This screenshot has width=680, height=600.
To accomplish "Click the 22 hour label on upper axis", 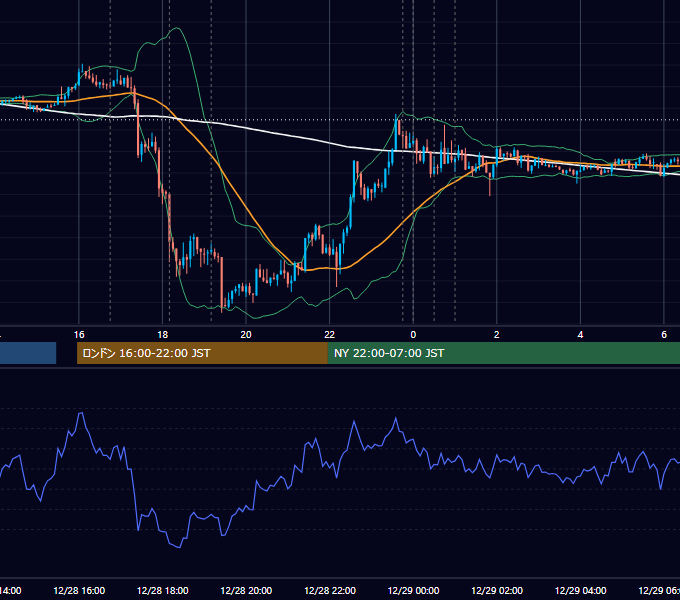I will [330, 335].
